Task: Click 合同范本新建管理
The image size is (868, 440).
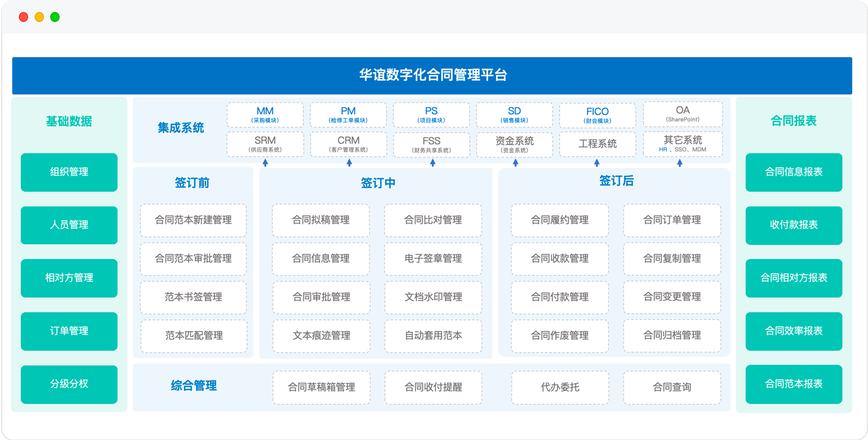Action: point(193,220)
